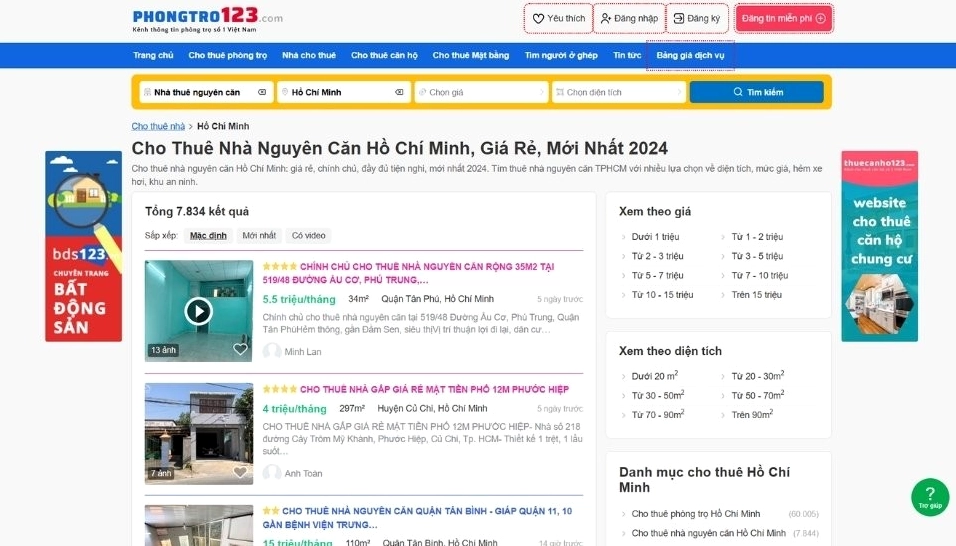Select the Mặc định sort tab

pyautogui.click(x=208, y=236)
